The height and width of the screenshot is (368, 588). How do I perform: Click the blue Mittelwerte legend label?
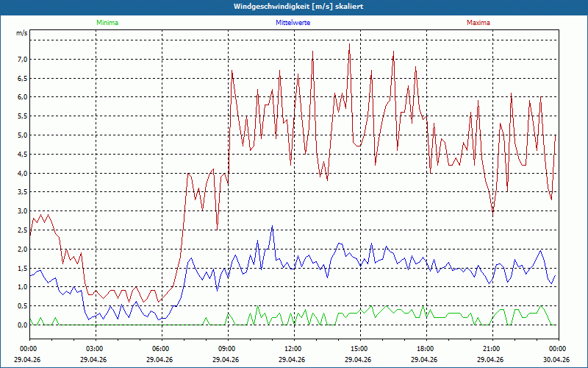coord(293,23)
